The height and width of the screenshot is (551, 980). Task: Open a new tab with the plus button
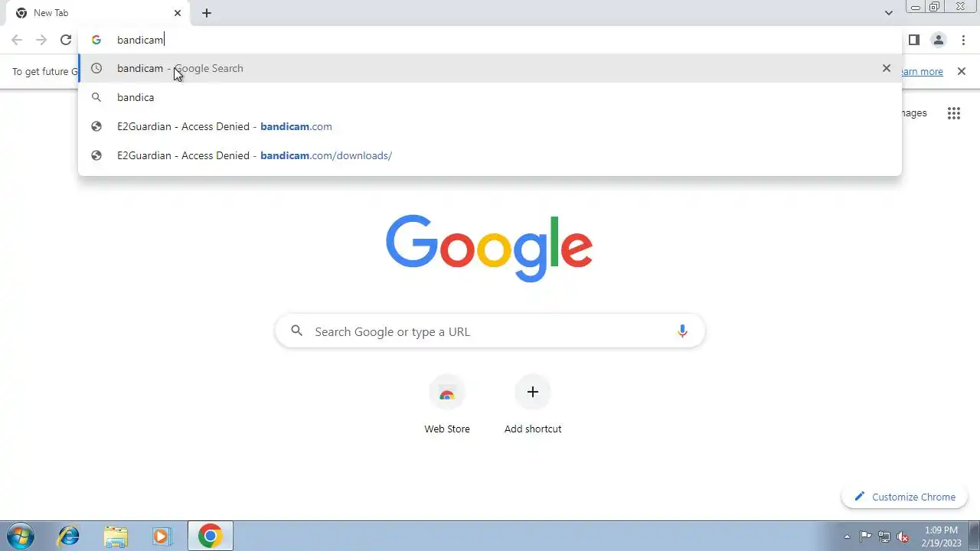tap(207, 13)
